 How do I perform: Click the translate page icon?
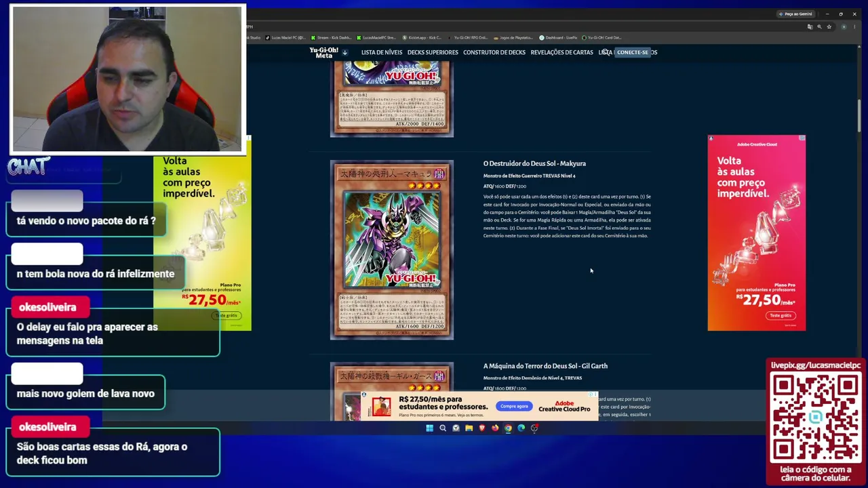810,26
